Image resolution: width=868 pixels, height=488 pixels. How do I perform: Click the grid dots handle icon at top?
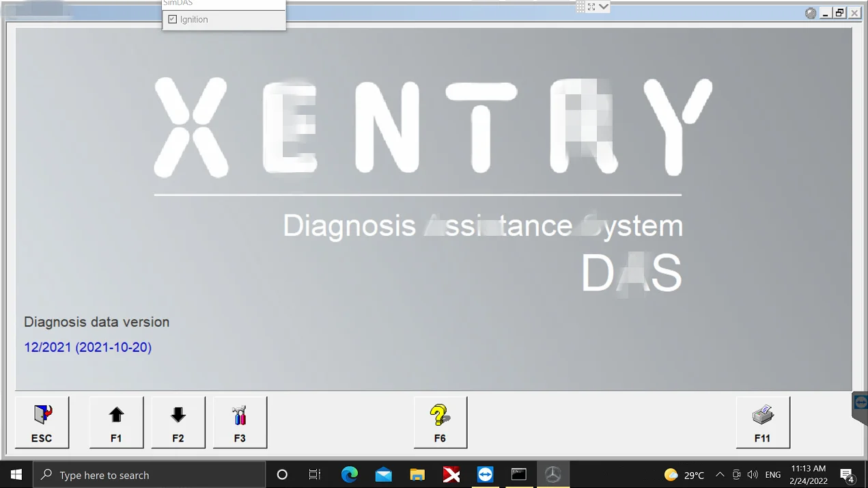580,7
